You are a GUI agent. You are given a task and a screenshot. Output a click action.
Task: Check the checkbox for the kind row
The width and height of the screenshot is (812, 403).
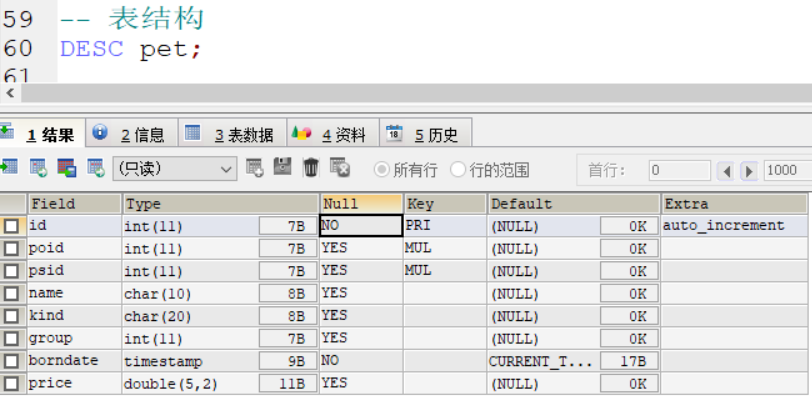pyautogui.click(x=11, y=316)
